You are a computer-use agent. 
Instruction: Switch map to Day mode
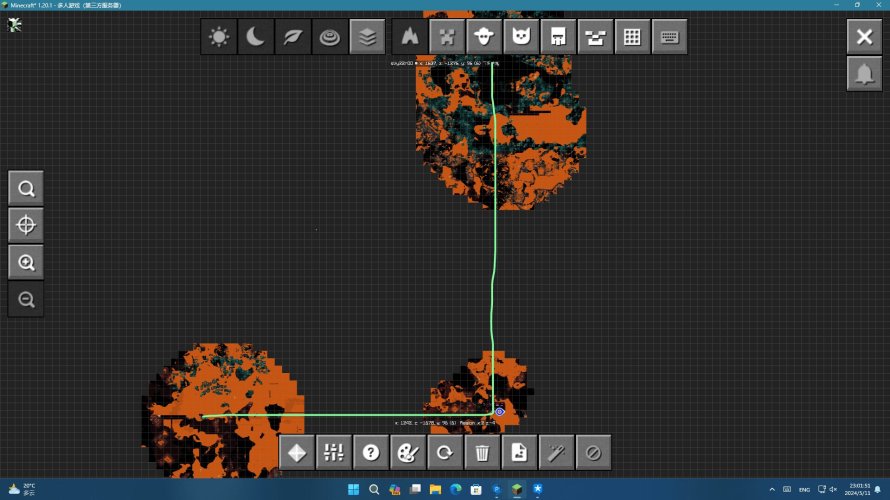coord(219,37)
